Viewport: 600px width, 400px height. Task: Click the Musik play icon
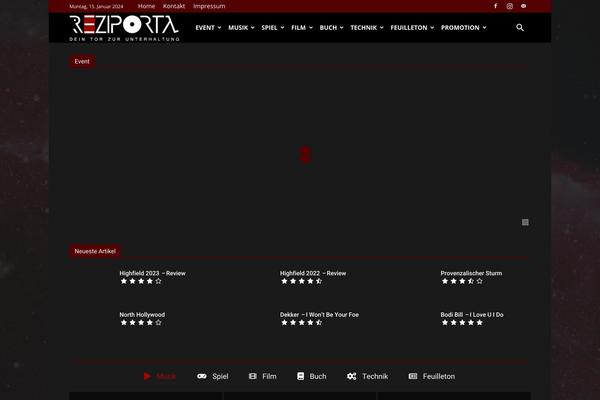pos(147,376)
